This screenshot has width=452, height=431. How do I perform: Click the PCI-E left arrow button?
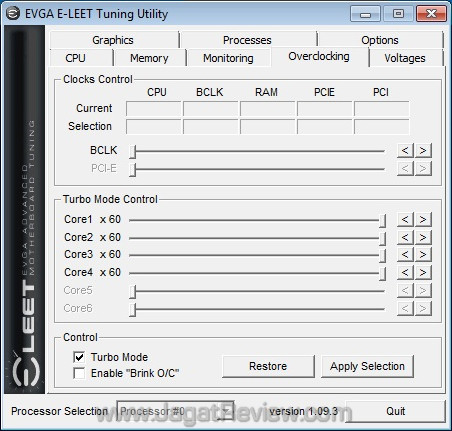[x=405, y=168]
